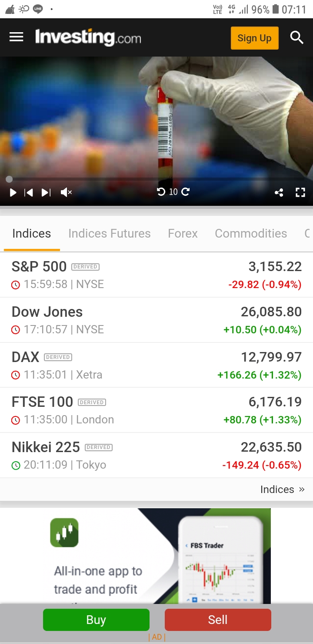Image resolution: width=313 pixels, height=644 pixels.
Task: Share the video via share icon
Action: pyautogui.click(x=279, y=192)
